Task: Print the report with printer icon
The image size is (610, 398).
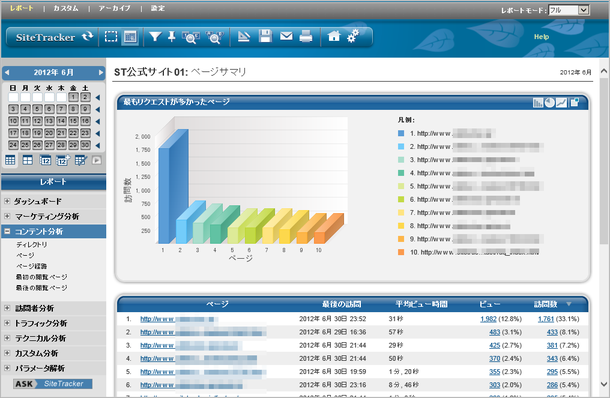Action: click(306, 37)
